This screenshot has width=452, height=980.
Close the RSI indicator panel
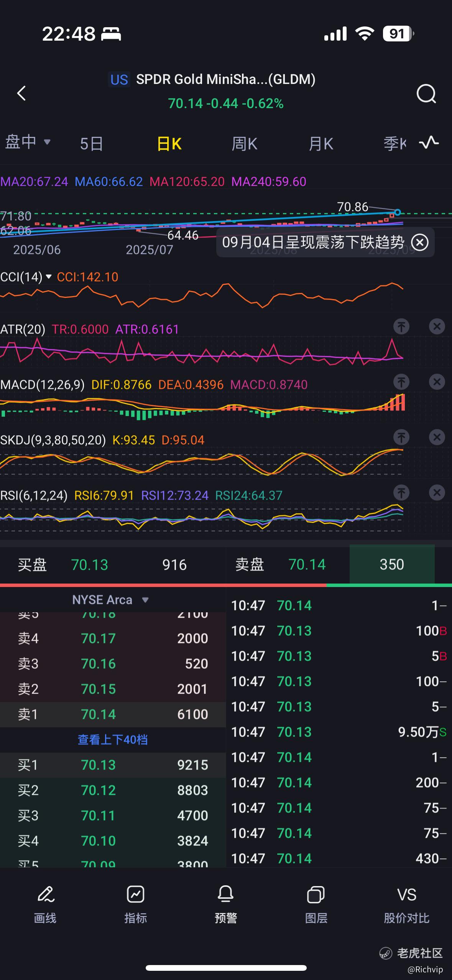[x=437, y=493]
